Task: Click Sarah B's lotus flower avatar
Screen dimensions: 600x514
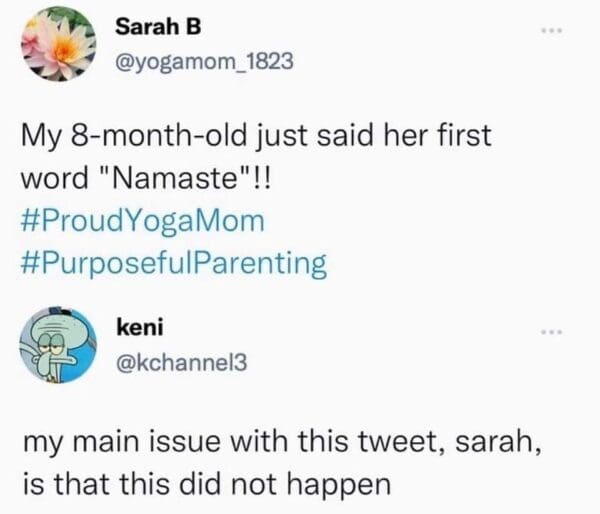Action: pyautogui.click(x=56, y=45)
